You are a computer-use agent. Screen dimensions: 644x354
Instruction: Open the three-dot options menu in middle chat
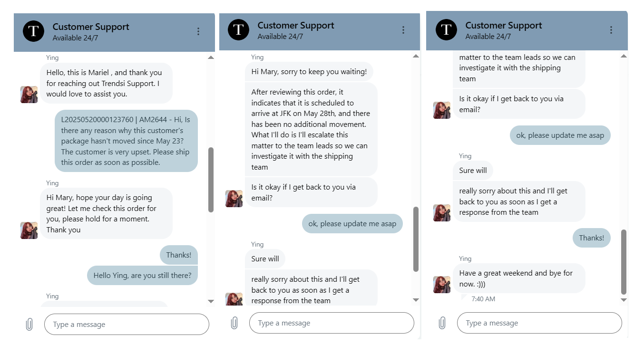[x=403, y=30]
